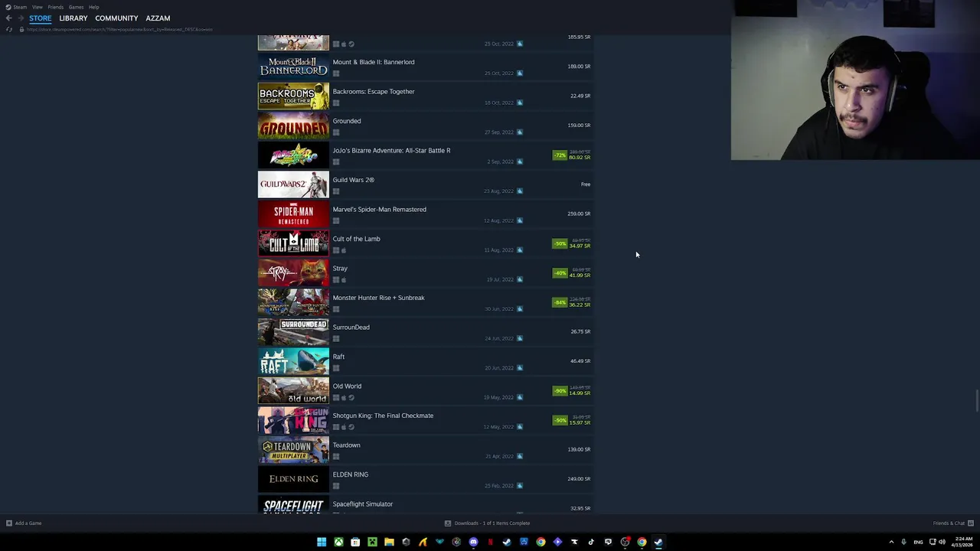Open the Backrooms: Escape Together listing

425,96
